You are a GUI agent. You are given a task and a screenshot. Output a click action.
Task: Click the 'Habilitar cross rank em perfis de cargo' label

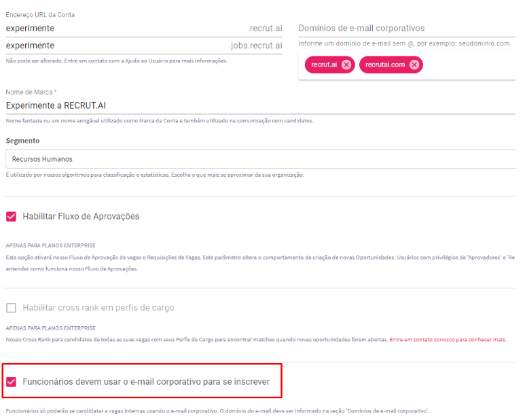pyautogui.click(x=98, y=307)
